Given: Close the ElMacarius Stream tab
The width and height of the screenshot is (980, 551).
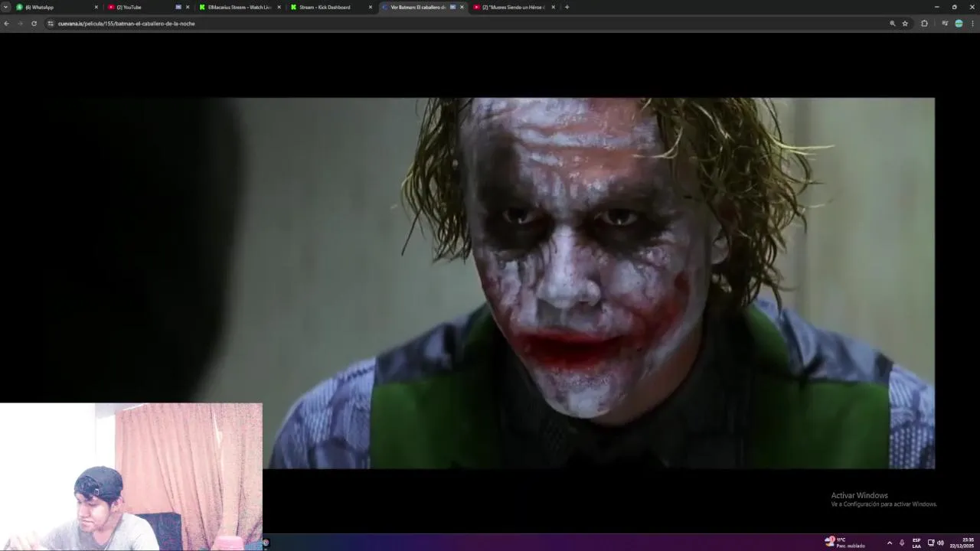Looking at the screenshot, I should (x=279, y=7).
